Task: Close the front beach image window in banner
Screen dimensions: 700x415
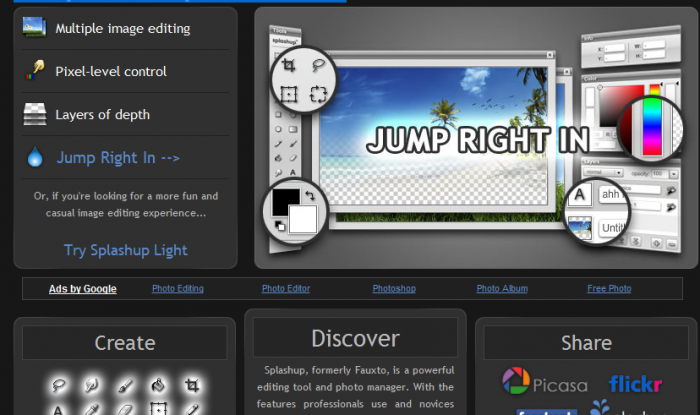Action: tap(550, 55)
